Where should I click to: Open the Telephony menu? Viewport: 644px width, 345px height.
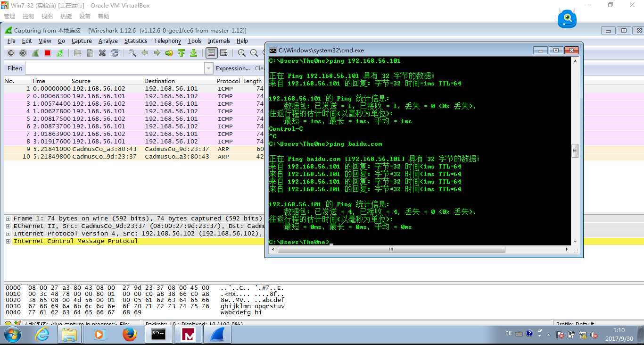click(x=167, y=41)
